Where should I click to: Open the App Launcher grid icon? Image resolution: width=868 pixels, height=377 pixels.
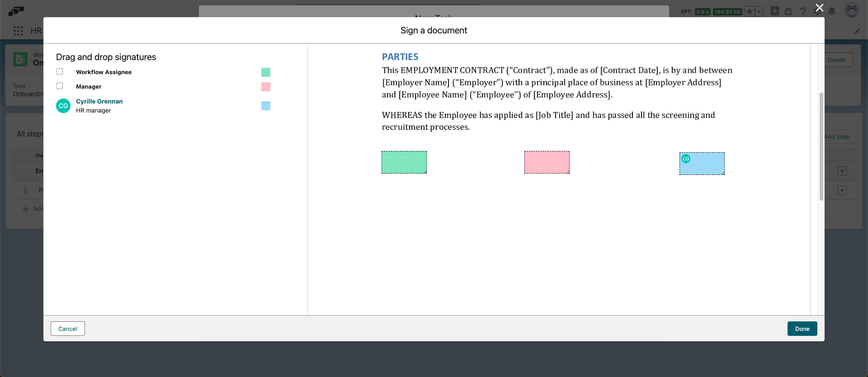click(x=18, y=31)
